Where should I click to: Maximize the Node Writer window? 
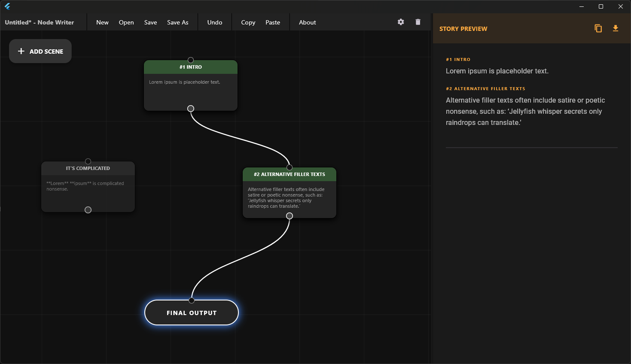pos(601,6)
